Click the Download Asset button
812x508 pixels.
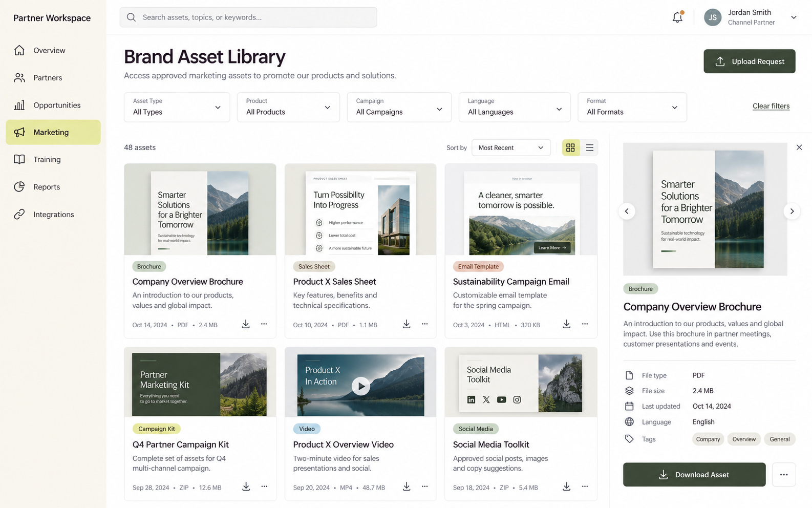tap(694, 475)
